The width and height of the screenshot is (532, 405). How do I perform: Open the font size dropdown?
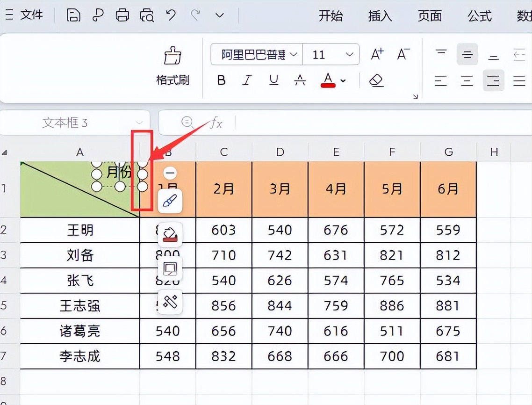pos(349,55)
